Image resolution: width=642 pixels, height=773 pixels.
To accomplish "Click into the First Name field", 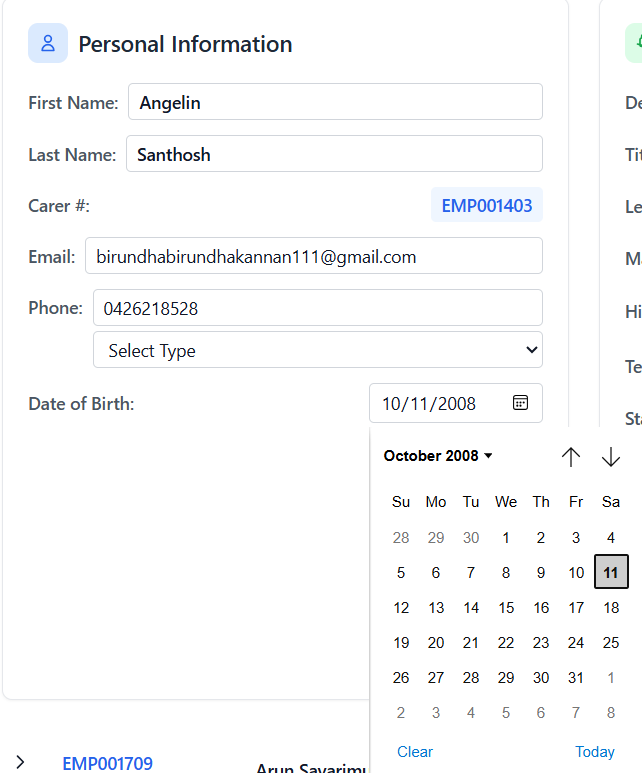I will (335, 102).
